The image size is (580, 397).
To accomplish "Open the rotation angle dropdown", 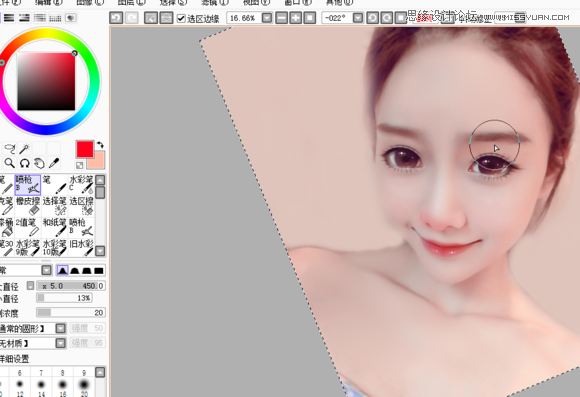I will 358,18.
